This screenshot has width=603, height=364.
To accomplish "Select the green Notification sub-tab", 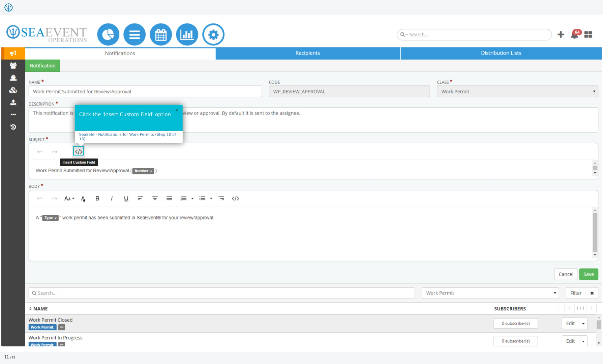I will click(x=42, y=66).
